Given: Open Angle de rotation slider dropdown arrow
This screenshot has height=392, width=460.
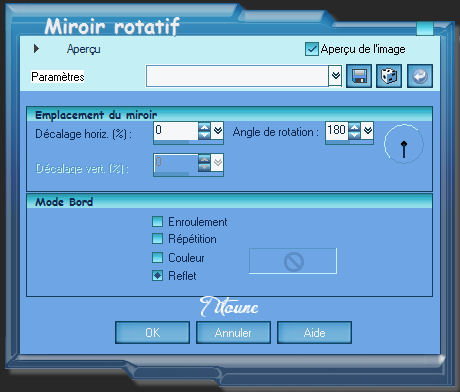Looking at the screenshot, I should (367, 130).
